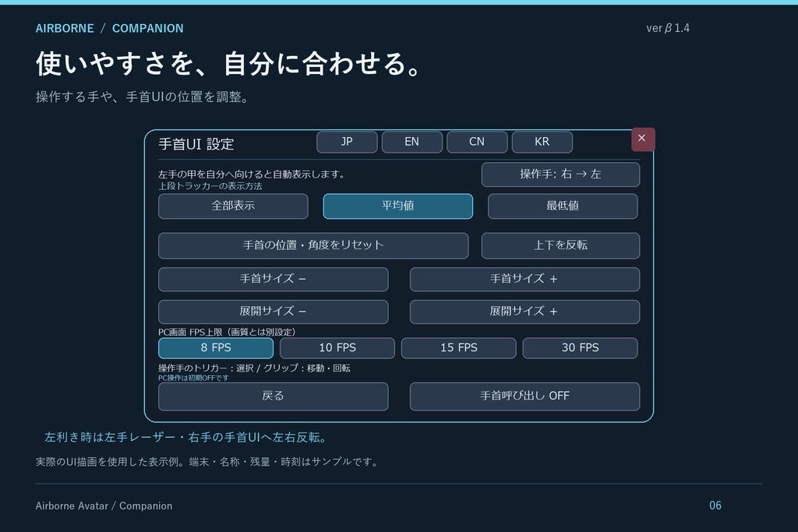
Task: Decrease wrist size with 手首サイズ −
Action: (274, 279)
